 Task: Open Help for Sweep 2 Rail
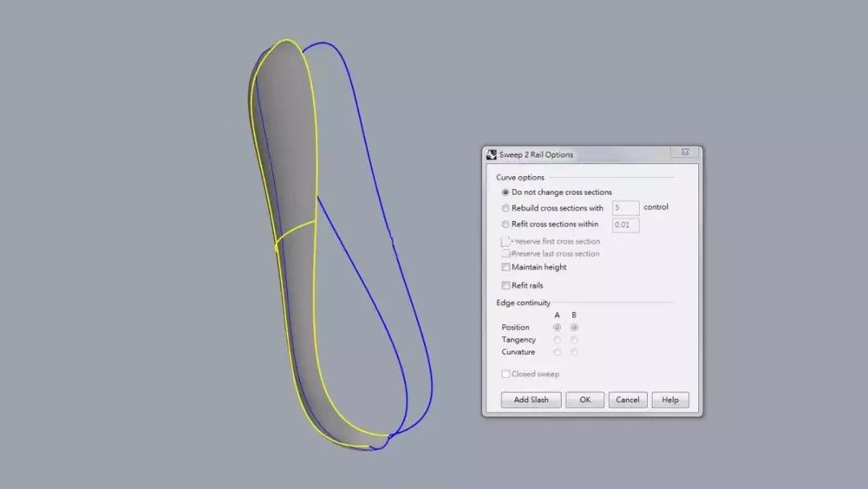tap(669, 400)
